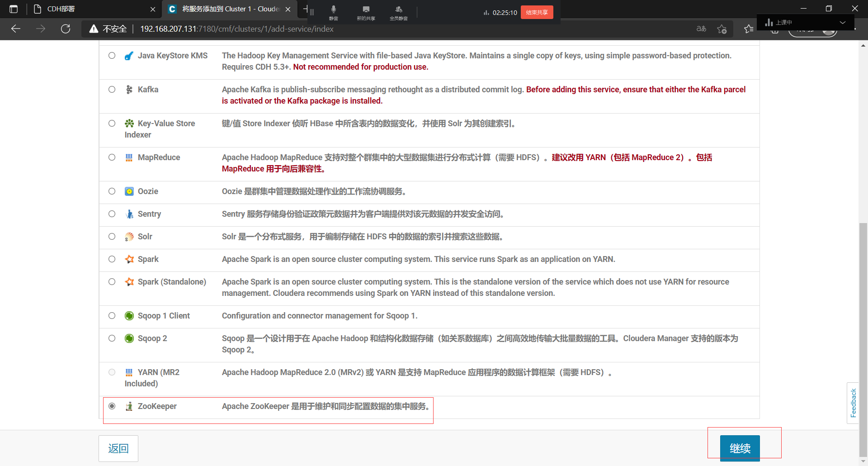Click the scrollbar up arrow
The width and height of the screenshot is (868, 466).
[863, 45]
